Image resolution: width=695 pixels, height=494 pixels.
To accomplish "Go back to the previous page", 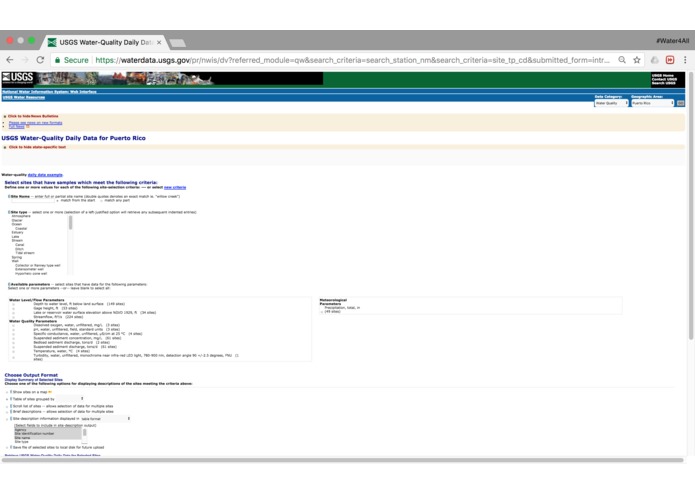I will click(10, 60).
